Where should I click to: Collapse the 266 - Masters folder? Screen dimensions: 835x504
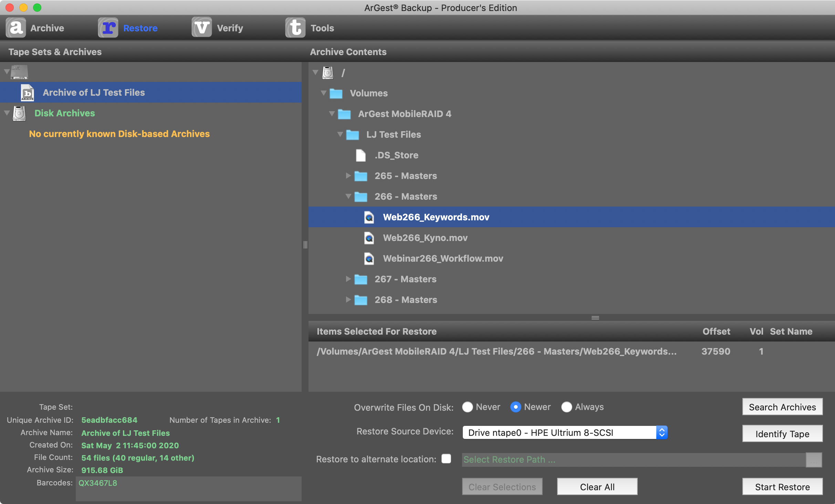coord(348,196)
